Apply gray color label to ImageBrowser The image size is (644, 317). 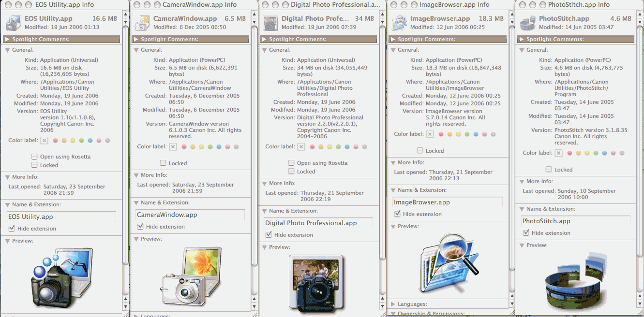pyautogui.click(x=493, y=134)
